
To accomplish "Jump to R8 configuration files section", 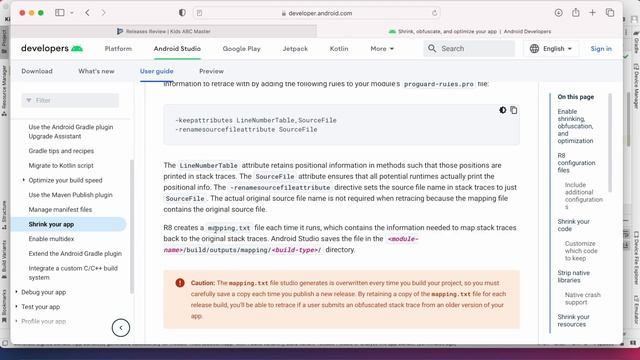I will tap(576, 163).
